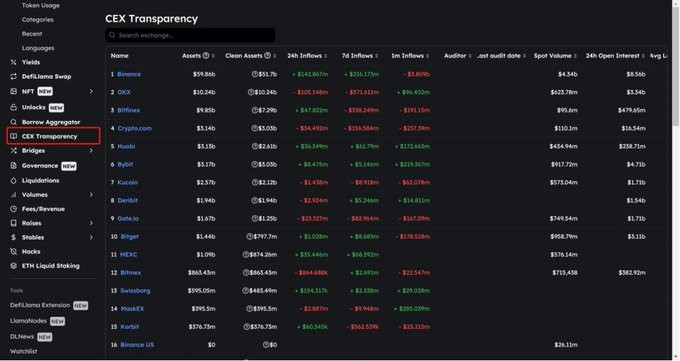The width and height of the screenshot is (680, 361).
Task: Select Bitfinex spot volume $95.6m
Action: point(567,110)
